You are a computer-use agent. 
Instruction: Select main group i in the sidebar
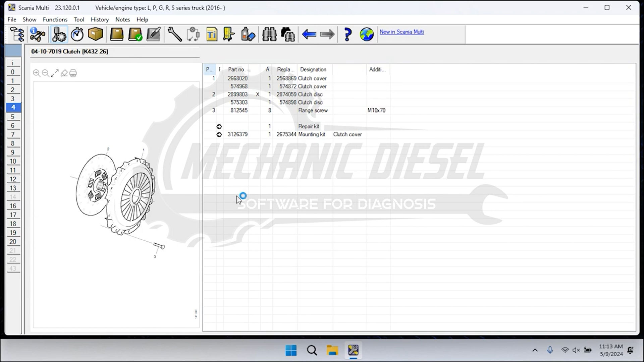coord(13,63)
